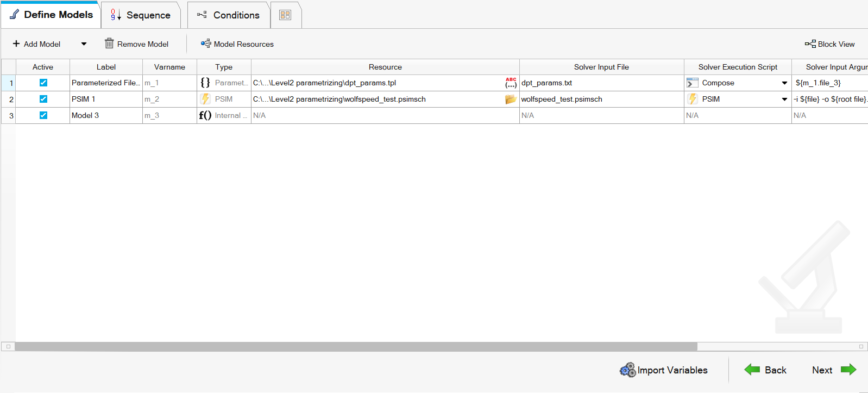Select row number 1 header
This screenshot has height=393, width=868.
[x=9, y=83]
